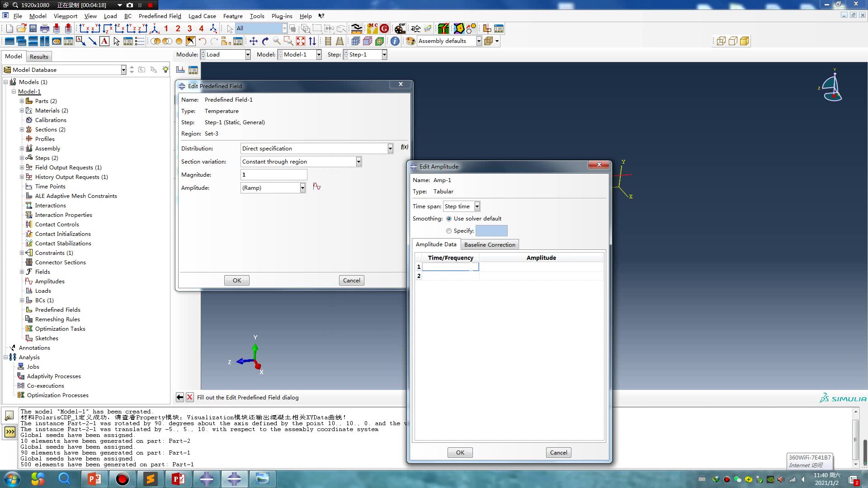Click the Save Model Database icon

point(33,28)
